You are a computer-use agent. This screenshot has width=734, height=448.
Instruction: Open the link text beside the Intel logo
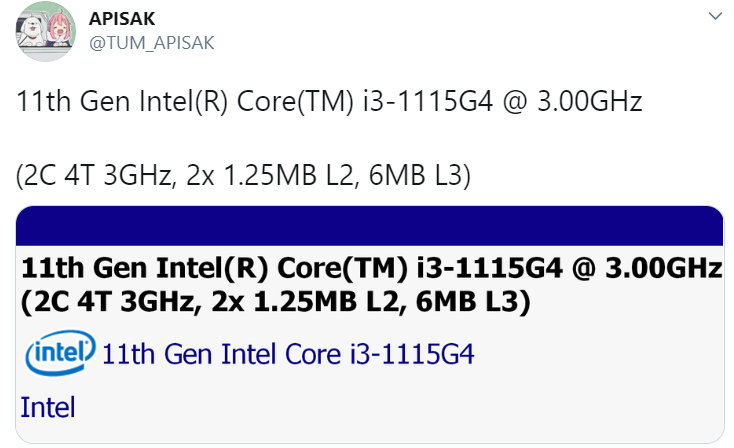click(x=288, y=354)
